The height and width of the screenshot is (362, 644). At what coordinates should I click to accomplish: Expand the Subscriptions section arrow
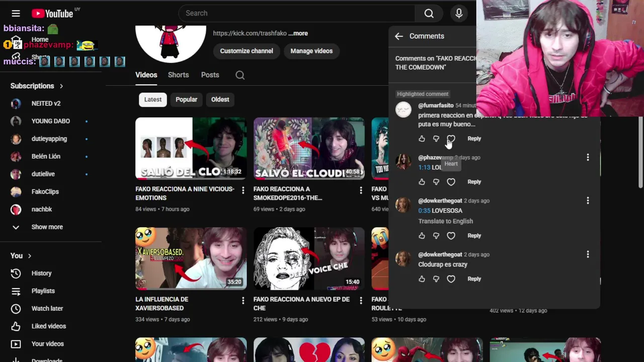[61, 86]
